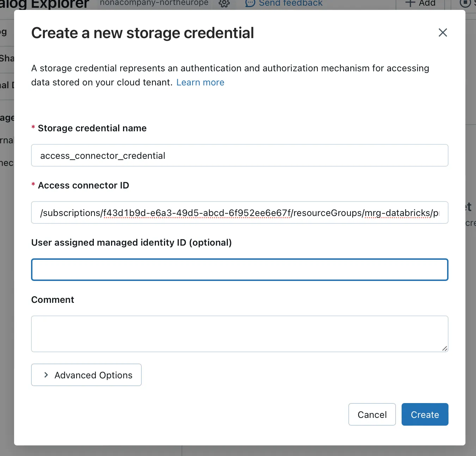
Task: Cancel the new storage credential
Action: 372,414
